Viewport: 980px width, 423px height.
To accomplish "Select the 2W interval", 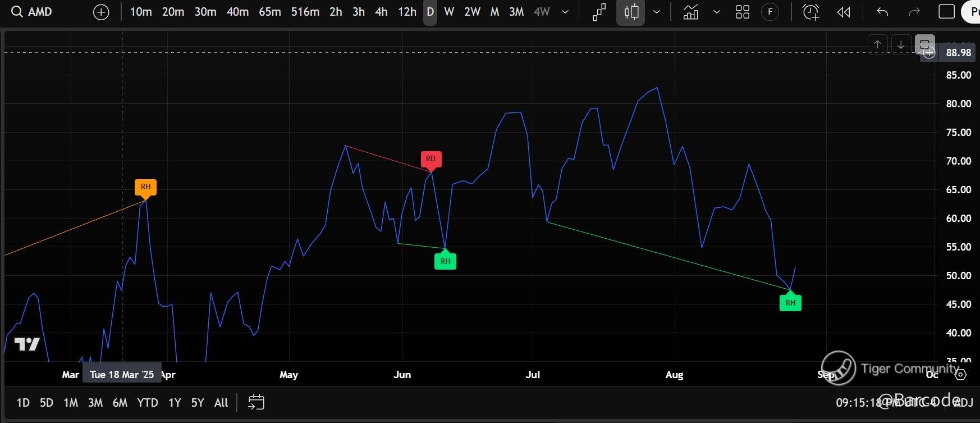I will [x=472, y=12].
